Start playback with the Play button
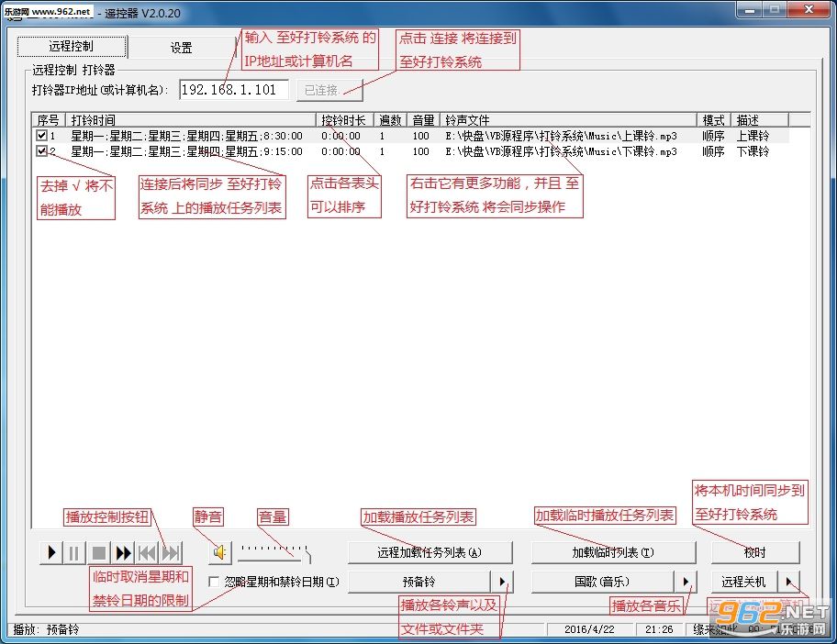837x644 pixels. coord(51,553)
